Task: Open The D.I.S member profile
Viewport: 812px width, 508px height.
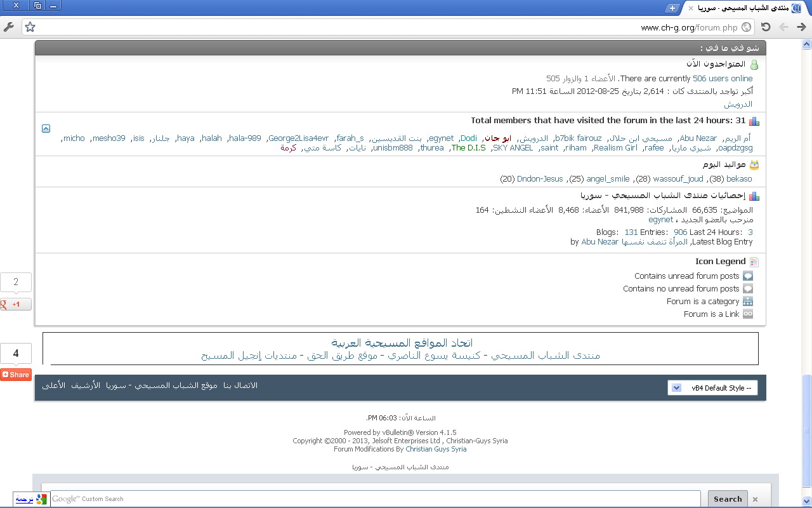Action: [468, 148]
